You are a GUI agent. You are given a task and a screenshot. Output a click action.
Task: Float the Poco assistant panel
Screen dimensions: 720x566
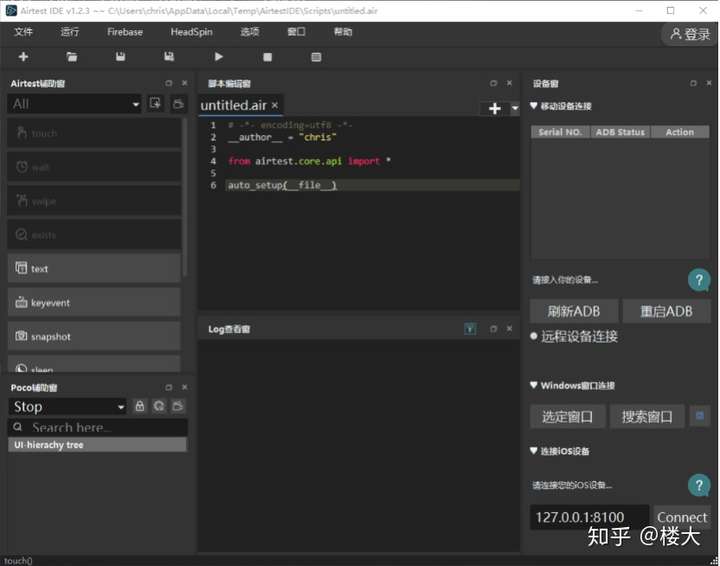[x=169, y=387]
